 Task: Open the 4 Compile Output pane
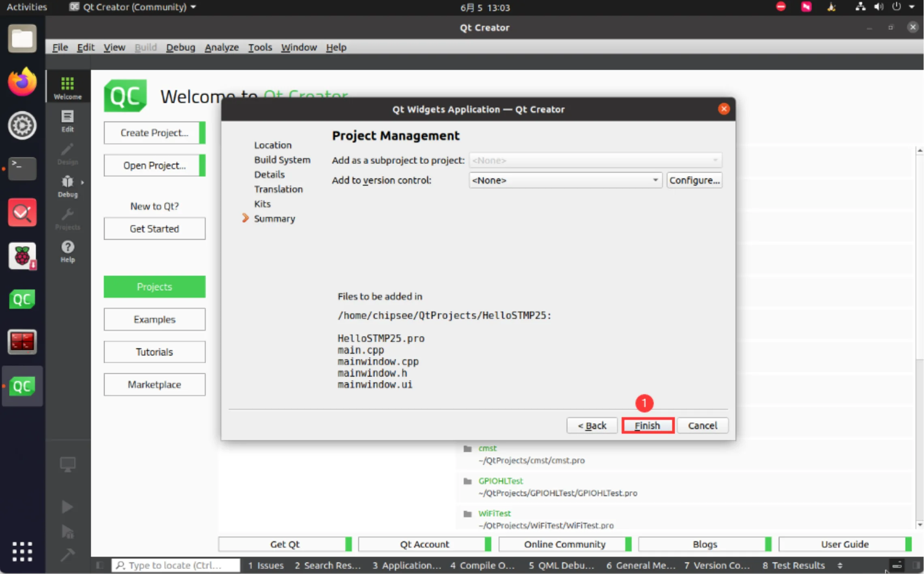(x=482, y=565)
